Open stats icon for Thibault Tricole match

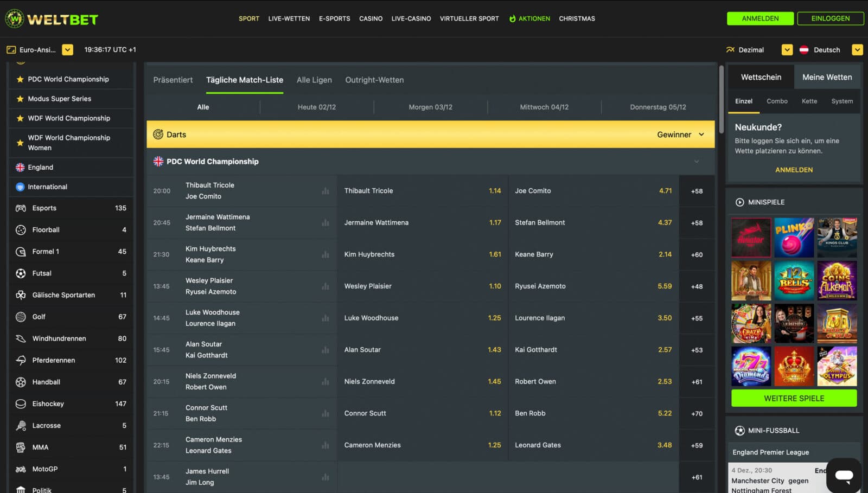(325, 191)
